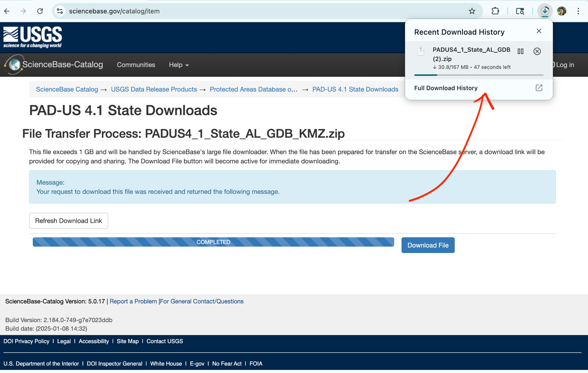
Task: Open DOI Privacy Policy footer link
Action: [x=26, y=341]
